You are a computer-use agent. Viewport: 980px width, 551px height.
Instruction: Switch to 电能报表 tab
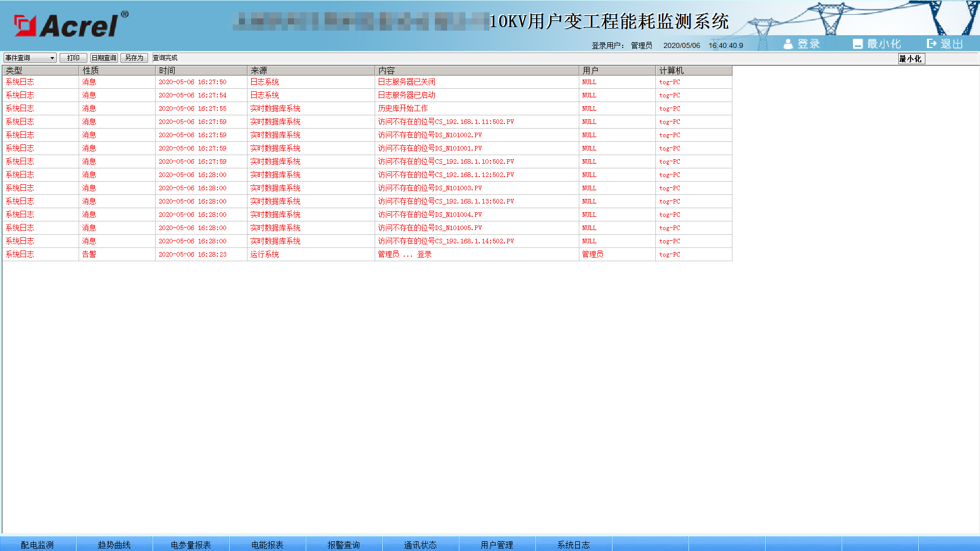pyautogui.click(x=267, y=544)
